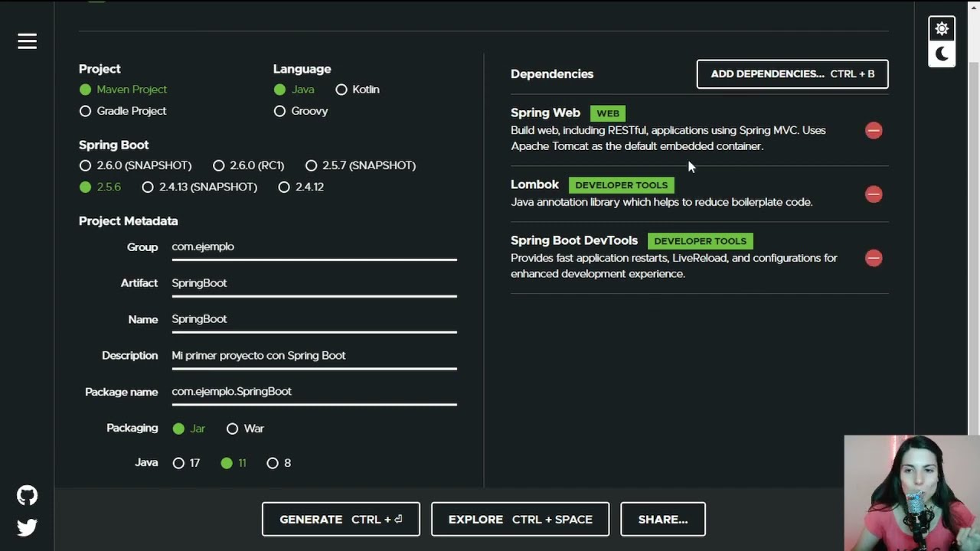Select Gradle Project option

[x=122, y=111]
